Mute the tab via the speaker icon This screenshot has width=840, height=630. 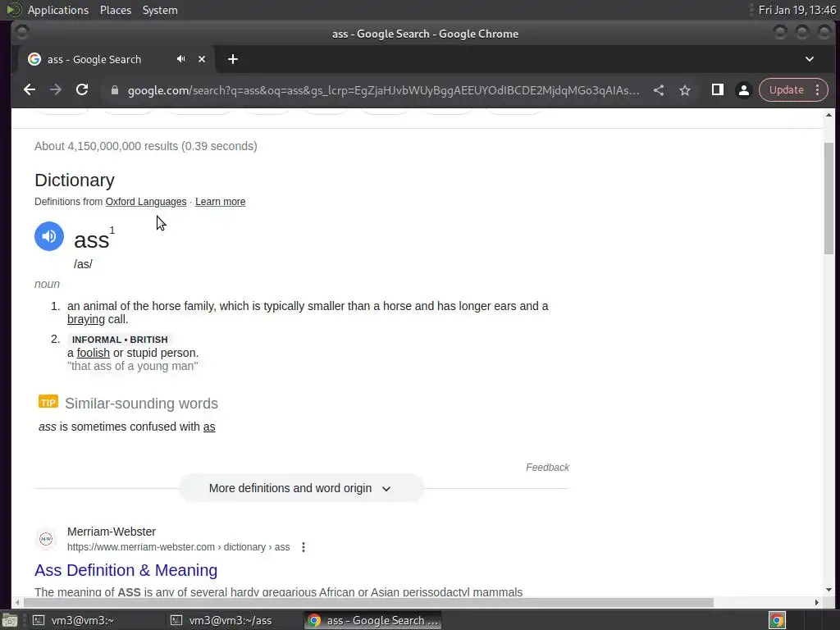click(x=181, y=59)
